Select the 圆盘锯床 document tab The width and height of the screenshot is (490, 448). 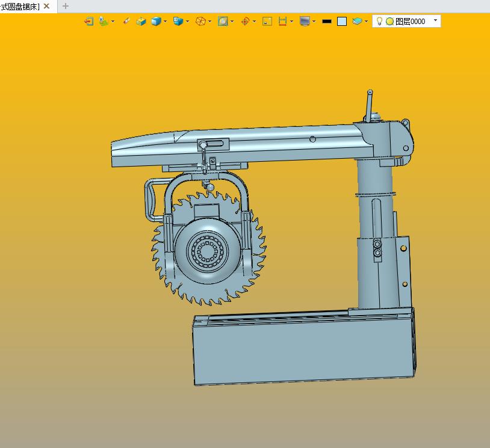(x=20, y=7)
